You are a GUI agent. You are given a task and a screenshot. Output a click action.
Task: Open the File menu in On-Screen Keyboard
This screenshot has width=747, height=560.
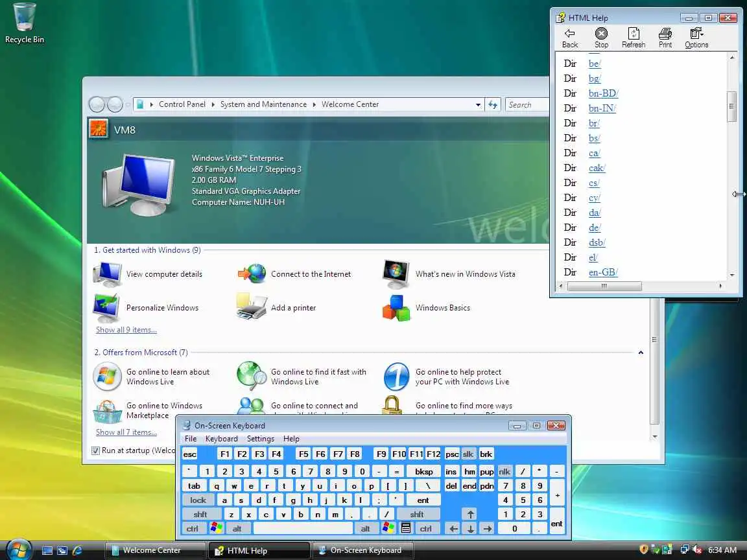click(191, 439)
